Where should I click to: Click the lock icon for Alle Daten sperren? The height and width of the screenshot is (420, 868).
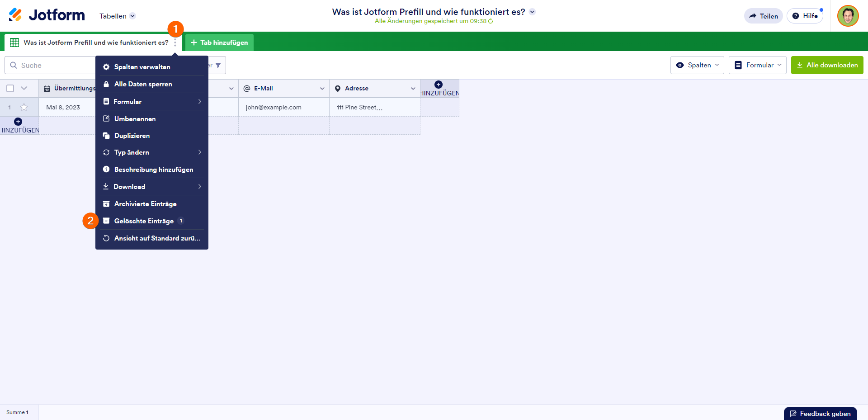[106, 84]
